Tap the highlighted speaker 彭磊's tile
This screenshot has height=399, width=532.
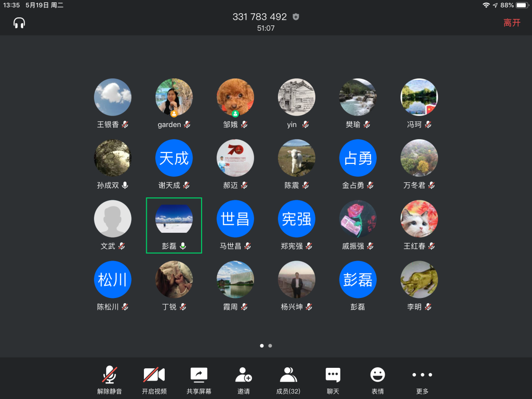[x=174, y=225]
